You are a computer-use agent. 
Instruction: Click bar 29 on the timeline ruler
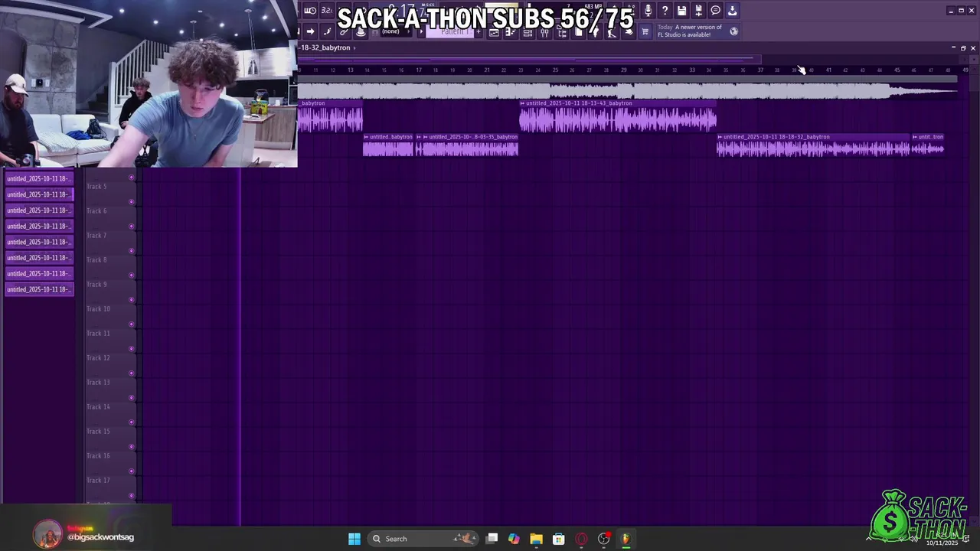(x=623, y=70)
